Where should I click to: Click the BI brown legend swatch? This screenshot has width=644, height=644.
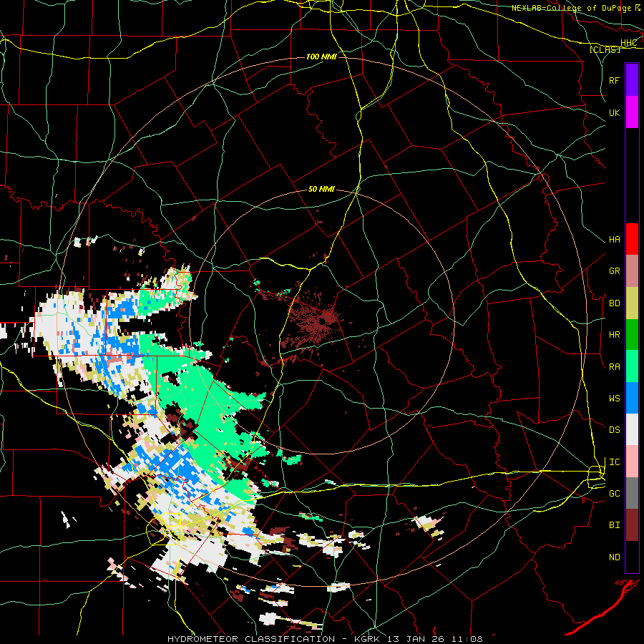(632, 525)
